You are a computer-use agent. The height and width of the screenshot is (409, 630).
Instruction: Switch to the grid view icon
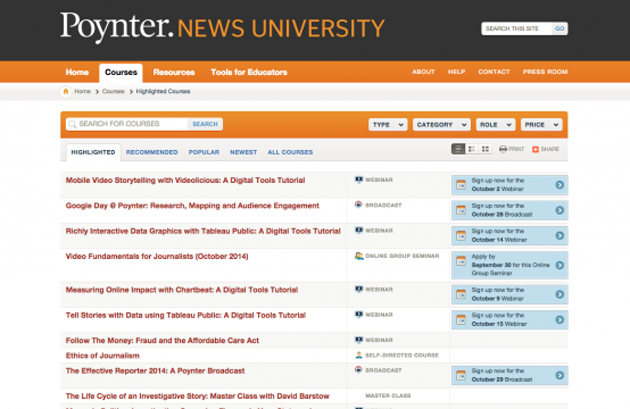(485, 149)
